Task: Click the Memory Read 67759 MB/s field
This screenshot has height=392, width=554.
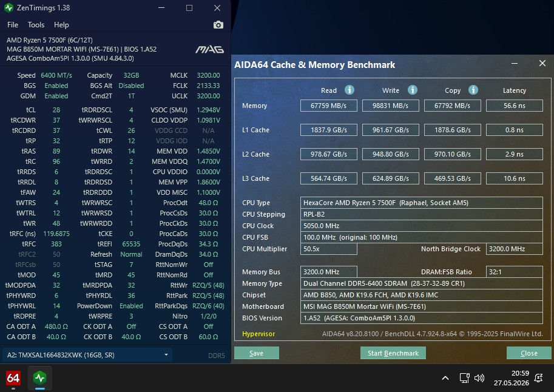Action: click(x=329, y=106)
